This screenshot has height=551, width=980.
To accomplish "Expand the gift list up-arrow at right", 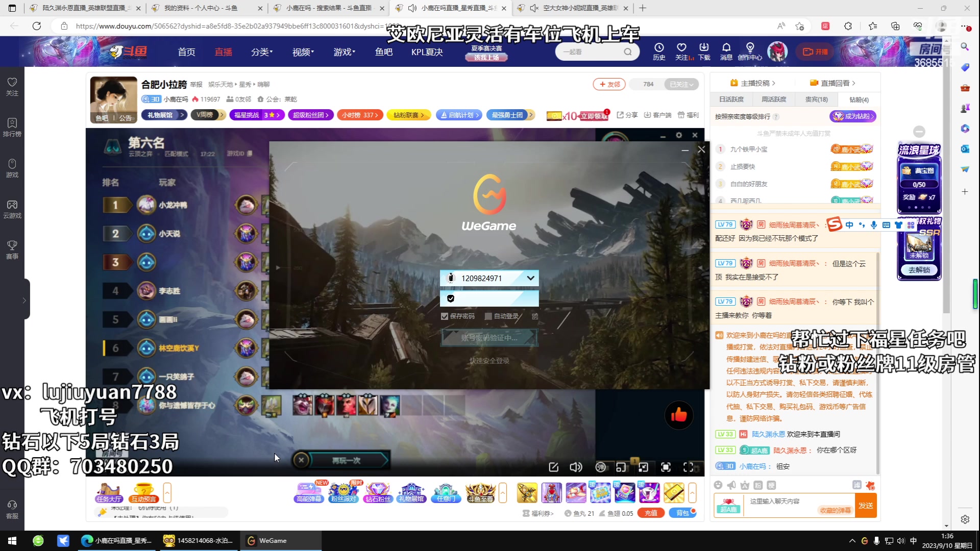I will pyautogui.click(x=692, y=493).
